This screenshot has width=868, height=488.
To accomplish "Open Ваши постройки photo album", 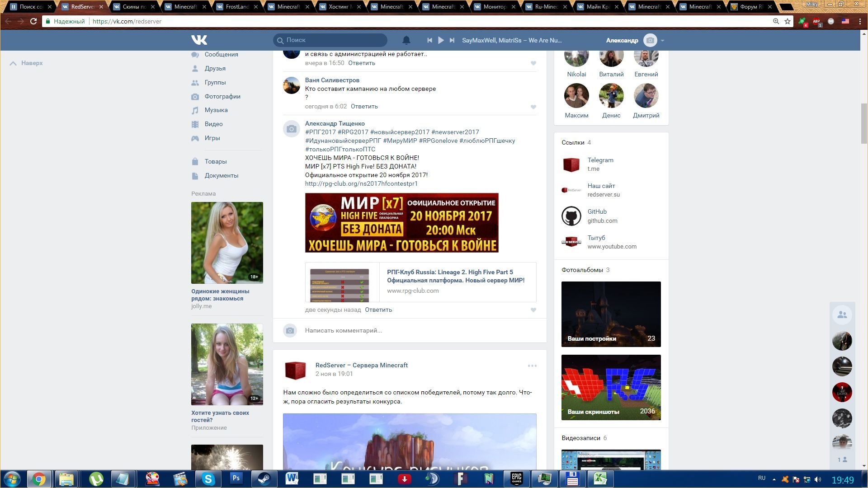I will [x=611, y=314].
